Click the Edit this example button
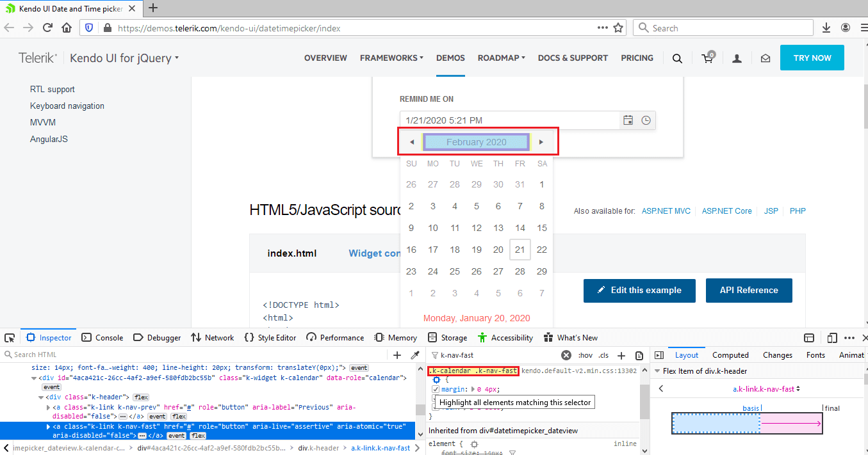Screen dimensions: 868x455 639,291
